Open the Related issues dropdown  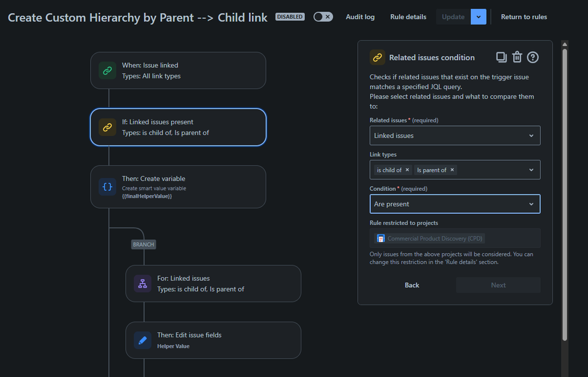pos(454,135)
